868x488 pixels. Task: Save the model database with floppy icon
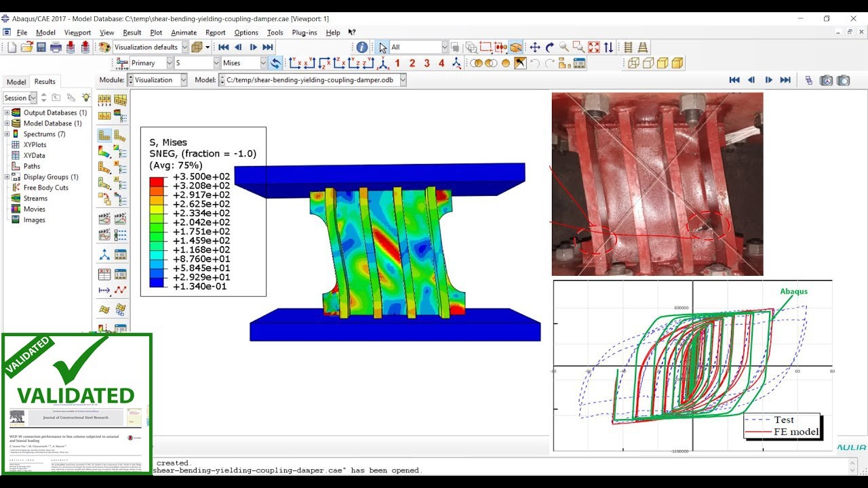(41, 47)
